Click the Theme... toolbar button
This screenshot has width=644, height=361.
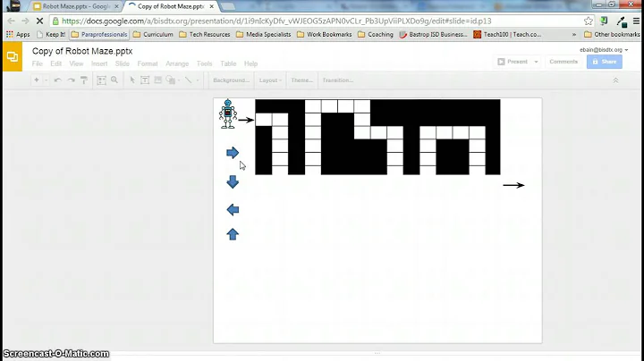pyautogui.click(x=302, y=80)
